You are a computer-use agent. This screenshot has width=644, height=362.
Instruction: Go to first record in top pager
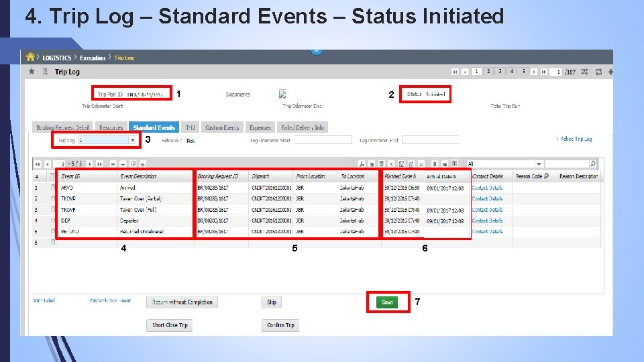click(x=455, y=72)
